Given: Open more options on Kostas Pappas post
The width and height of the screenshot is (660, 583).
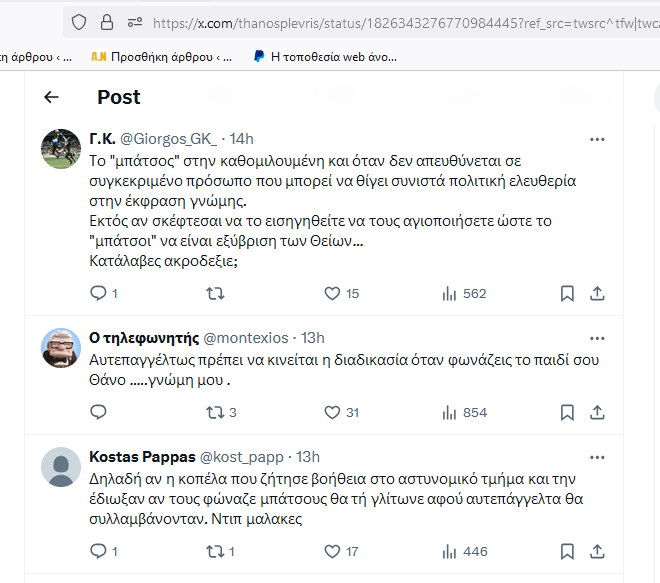Looking at the screenshot, I should 597,458.
